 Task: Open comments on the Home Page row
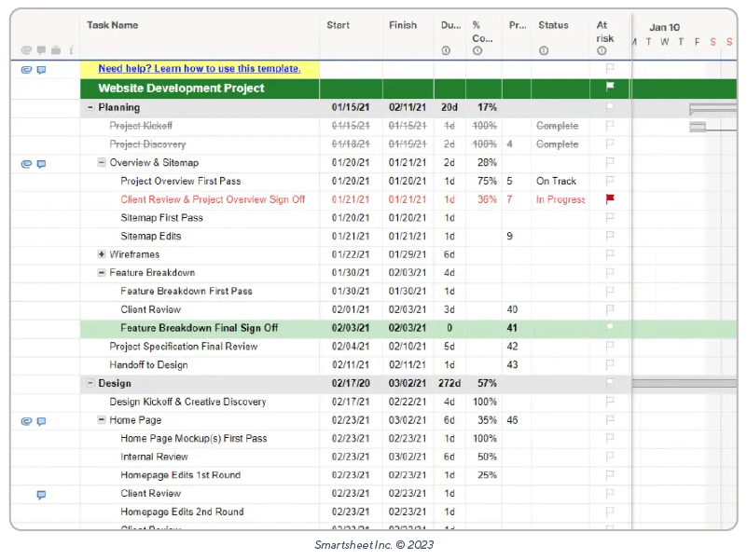[x=41, y=421]
